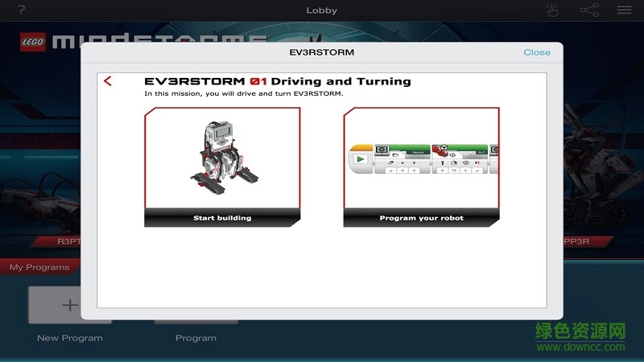Viewport: 644px width, 362px height.
Task: Open the help question mark icon
Action: coord(20,10)
